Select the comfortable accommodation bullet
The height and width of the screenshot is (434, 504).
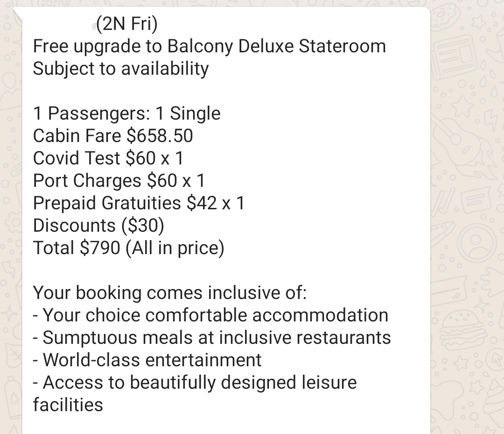click(x=210, y=315)
